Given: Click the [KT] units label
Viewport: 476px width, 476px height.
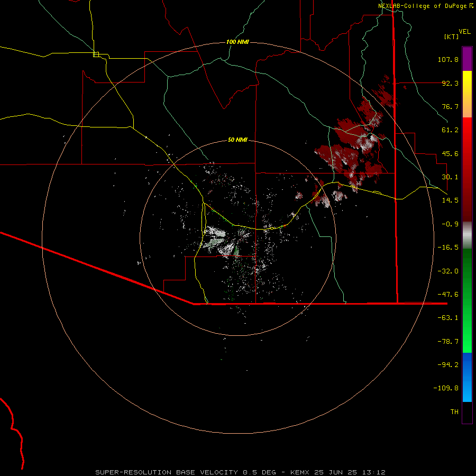Looking at the screenshot, I should (451, 36).
